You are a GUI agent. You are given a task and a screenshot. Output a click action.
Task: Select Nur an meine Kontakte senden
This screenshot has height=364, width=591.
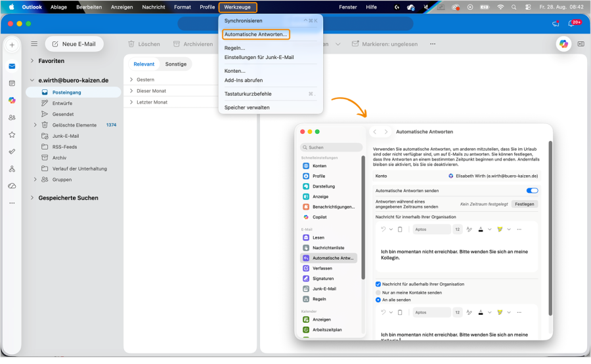coord(378,293)
